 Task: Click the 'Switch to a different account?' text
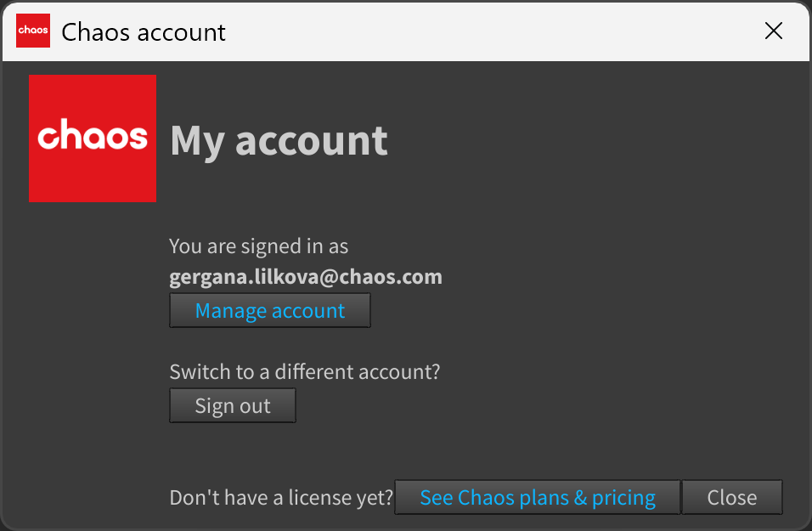(304, 371)
